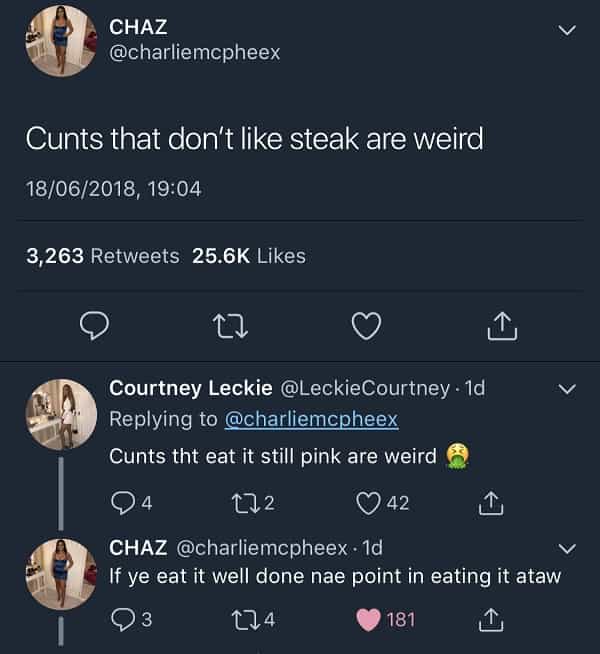View the 3,263 Retweets list

point(102,256)
